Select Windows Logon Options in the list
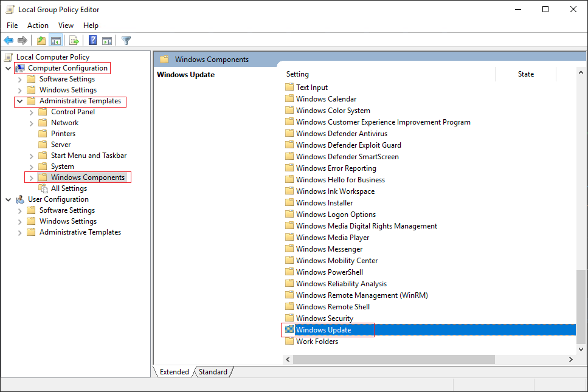Screen dimensions: 588x392 pyautogui.click(x=336, y=215)
